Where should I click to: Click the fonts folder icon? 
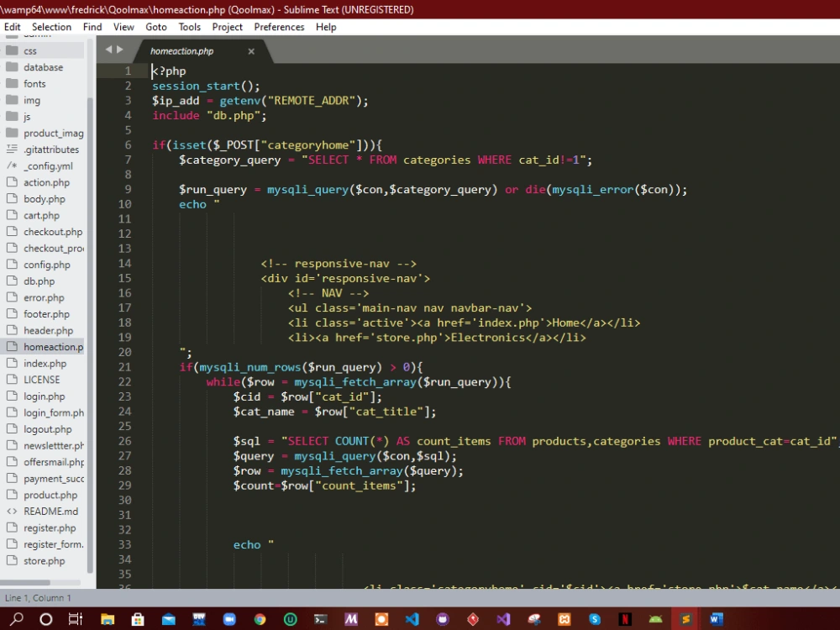click(12, 83)
